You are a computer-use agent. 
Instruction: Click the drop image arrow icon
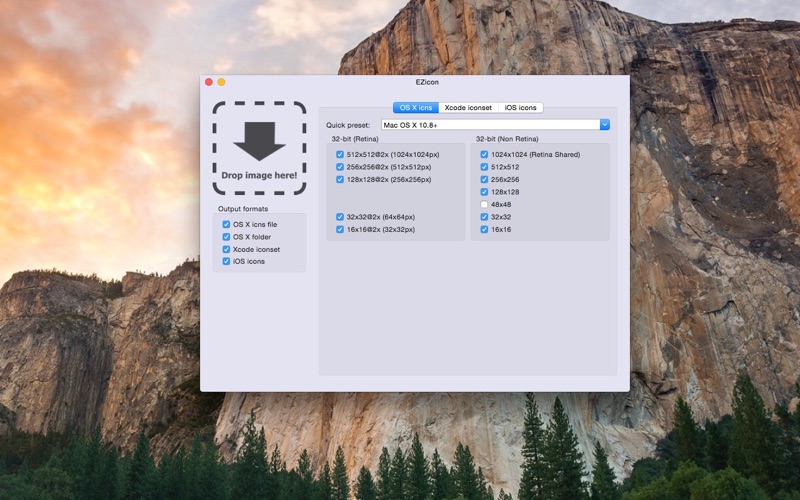pos(259,141)
